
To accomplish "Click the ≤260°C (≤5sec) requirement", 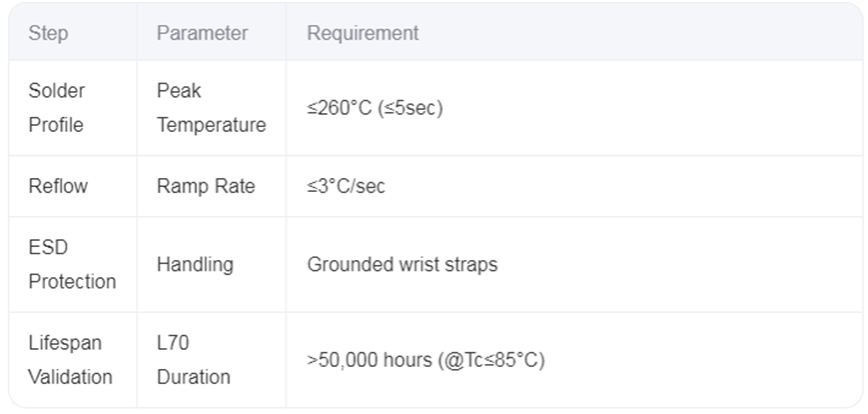I will [x=375, y=108].
